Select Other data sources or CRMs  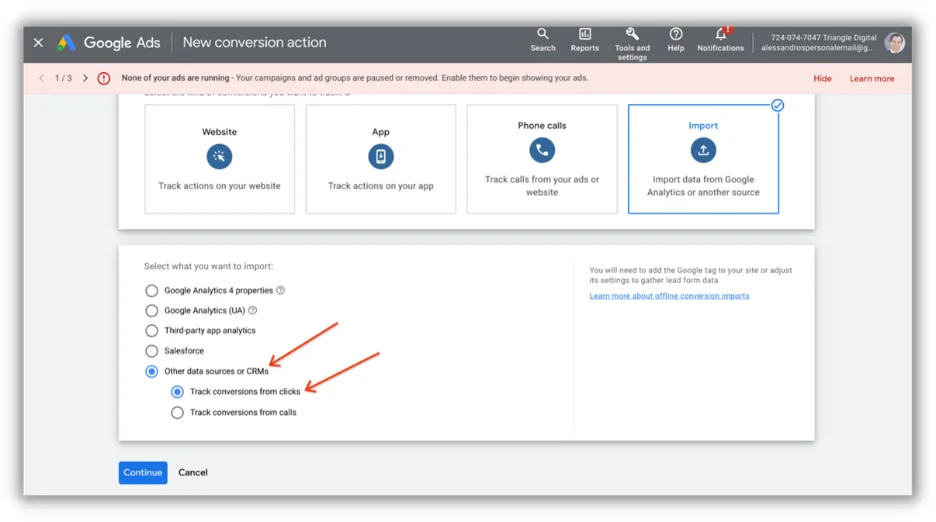pos(152,371)
